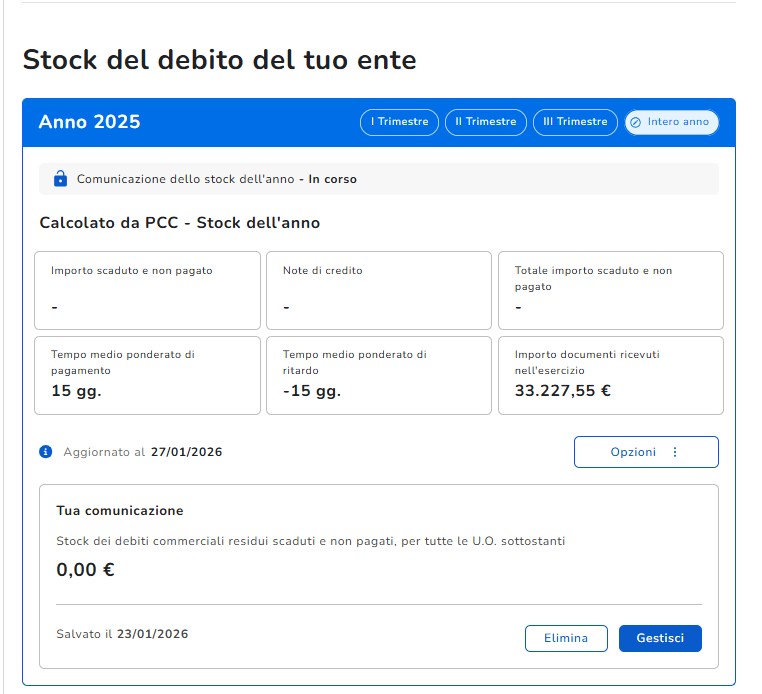Click the three-dots icon in Opzioni

pos(675,452)
